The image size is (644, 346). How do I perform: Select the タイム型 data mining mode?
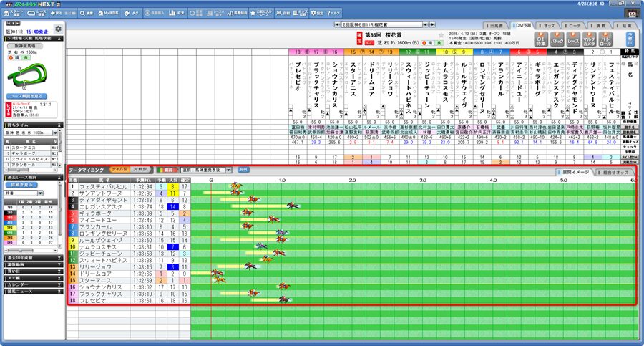click(x=119, y=170)
